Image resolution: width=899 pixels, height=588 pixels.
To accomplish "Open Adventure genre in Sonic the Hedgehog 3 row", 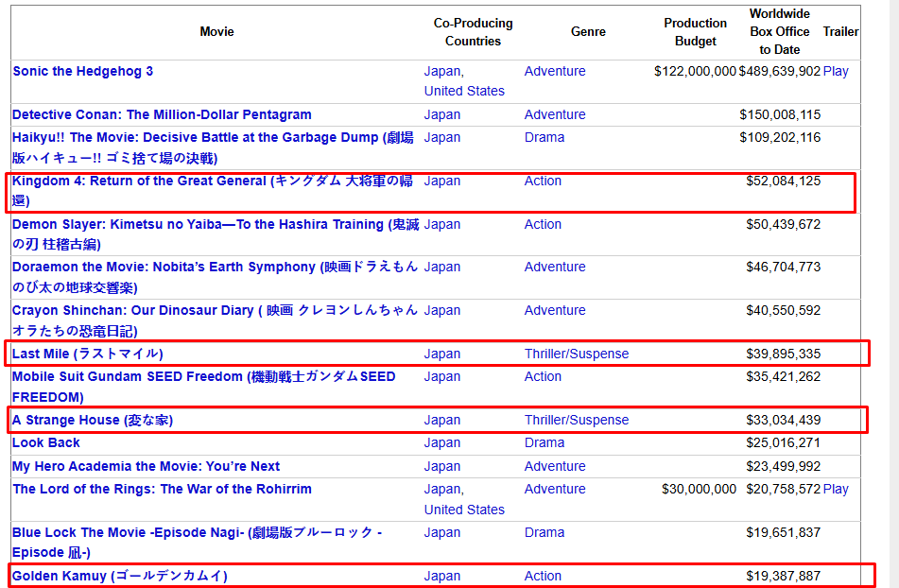I will 555,71.
